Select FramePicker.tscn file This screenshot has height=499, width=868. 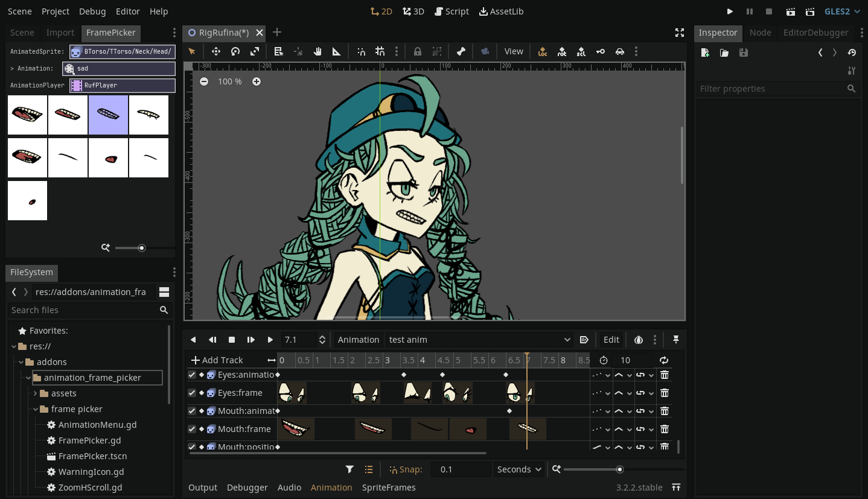click(x=92, y=456)
